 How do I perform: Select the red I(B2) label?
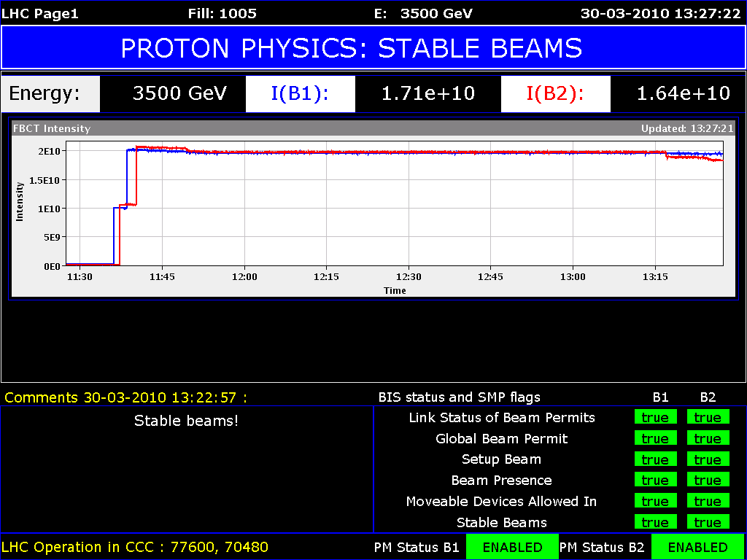(x=555, y=93)
